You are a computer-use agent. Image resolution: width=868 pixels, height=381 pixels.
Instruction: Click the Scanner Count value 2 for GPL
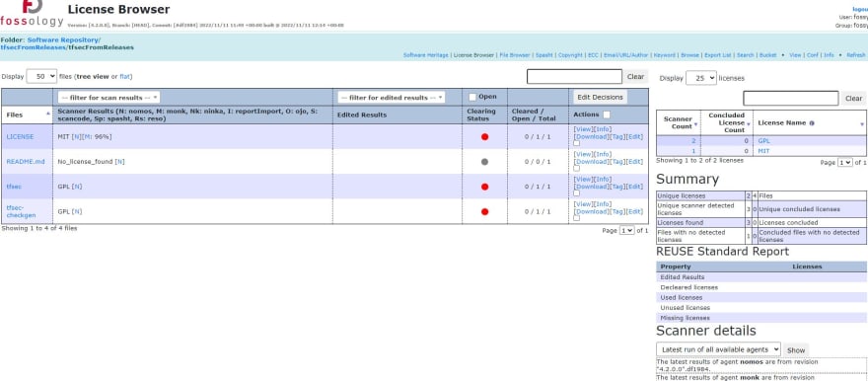(693, 141)
